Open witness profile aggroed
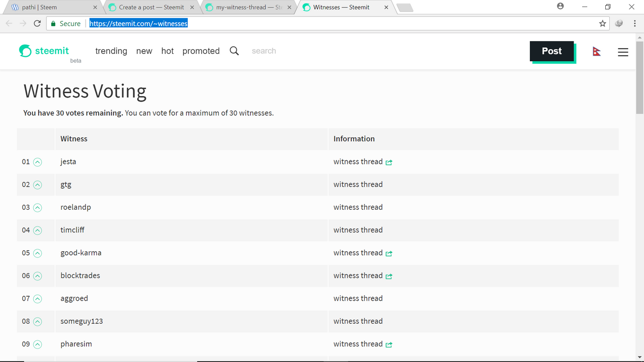The image size is (644, 362). click(x=74, y=299)
